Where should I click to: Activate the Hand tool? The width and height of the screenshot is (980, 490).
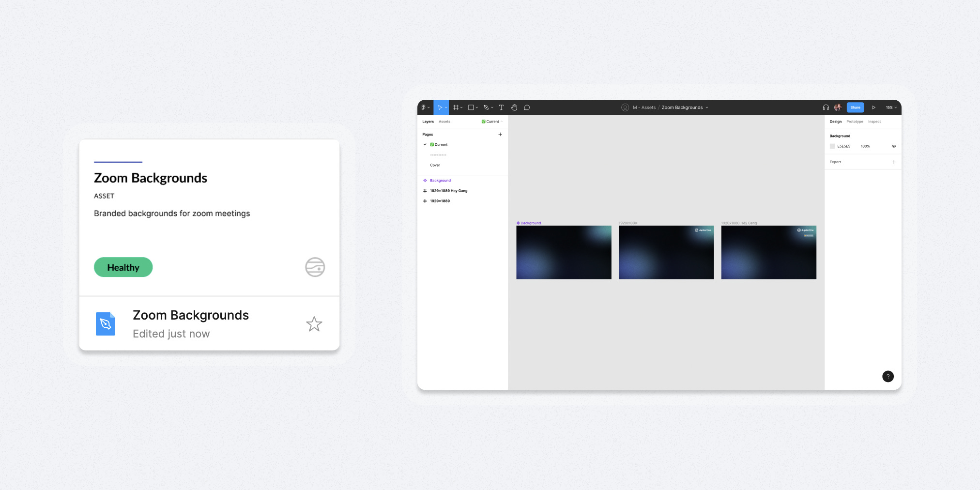(x=514, y=107)
